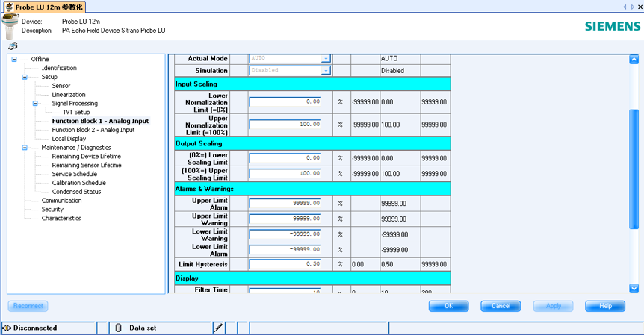The image size is (644, 335).
Task: Open Characteristics tree item
Action: click(x=61, y=218)
